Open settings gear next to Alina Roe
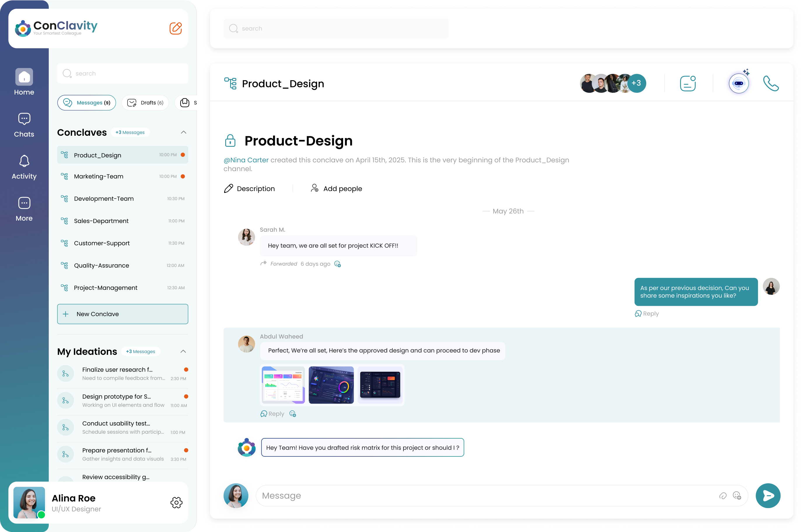Image resolution: width=807 pixels, height=532 pixels. tap(177, 503)
